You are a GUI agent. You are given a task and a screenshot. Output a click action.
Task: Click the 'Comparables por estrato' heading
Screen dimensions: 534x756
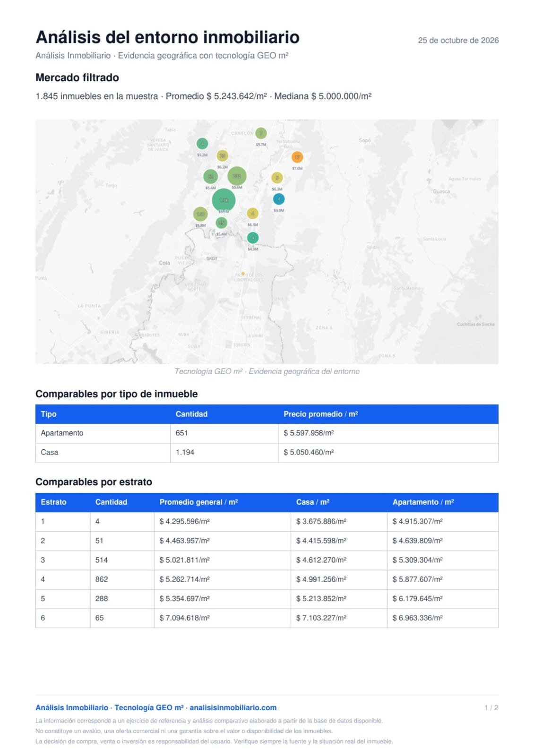94,482
